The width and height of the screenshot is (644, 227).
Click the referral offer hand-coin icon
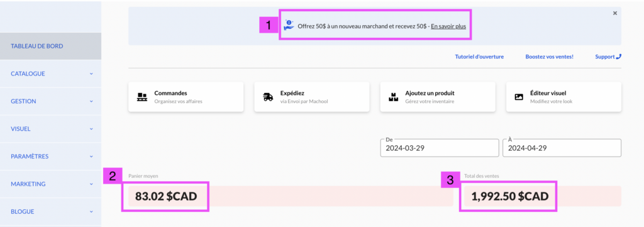coord(289,25)
